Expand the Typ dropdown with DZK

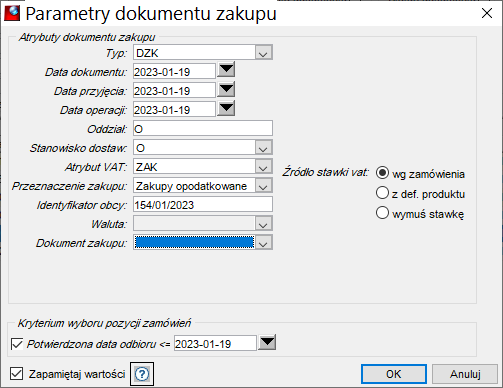click(x=263, y=53)
